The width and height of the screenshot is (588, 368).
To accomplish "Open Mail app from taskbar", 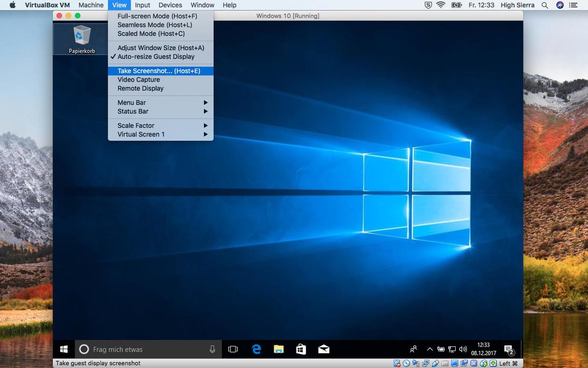I will tap(323, 349).
